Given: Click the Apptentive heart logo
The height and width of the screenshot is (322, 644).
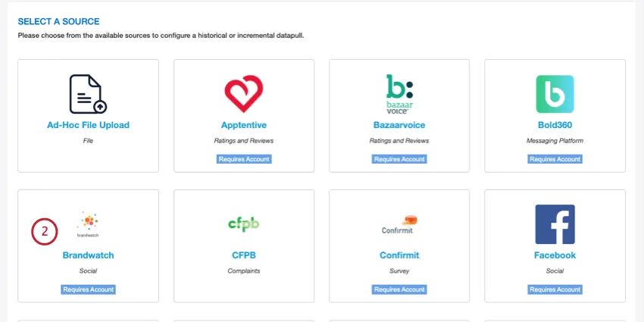Looking at the screenshot, I should (x=243, y=94).
